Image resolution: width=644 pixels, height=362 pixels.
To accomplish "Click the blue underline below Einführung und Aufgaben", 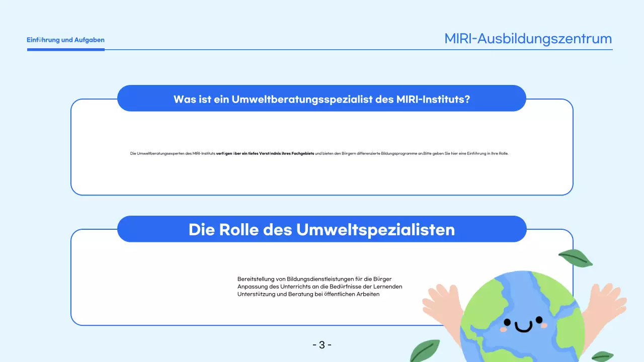I will click(65, 49).
